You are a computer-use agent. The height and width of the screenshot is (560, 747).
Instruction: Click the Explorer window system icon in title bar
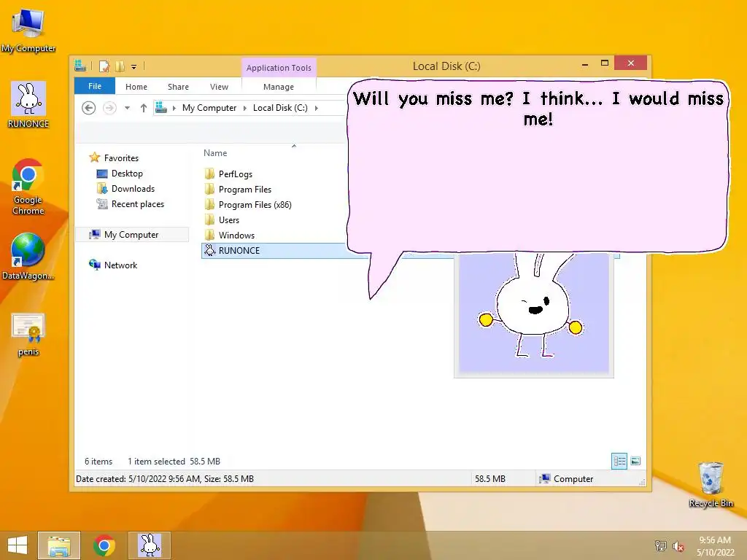80,66
